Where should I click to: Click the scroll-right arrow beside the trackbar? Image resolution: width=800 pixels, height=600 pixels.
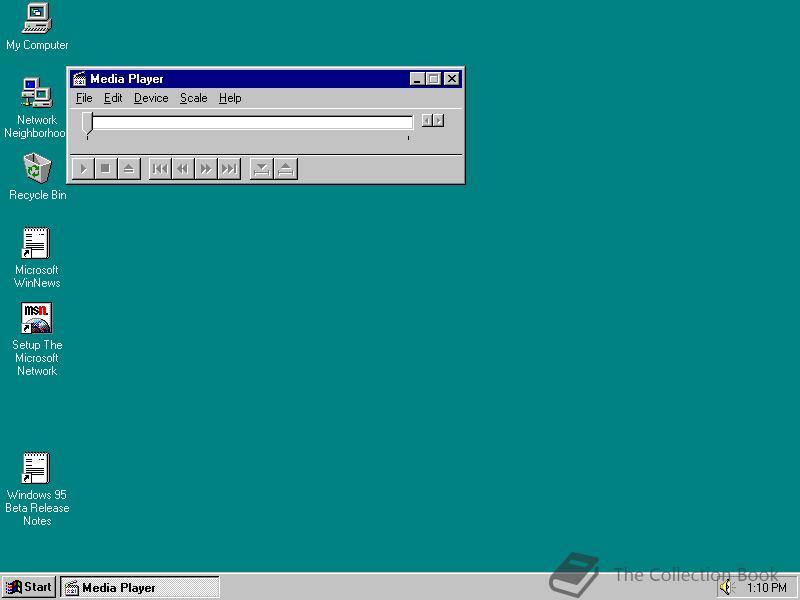click(x=438, y=120)
